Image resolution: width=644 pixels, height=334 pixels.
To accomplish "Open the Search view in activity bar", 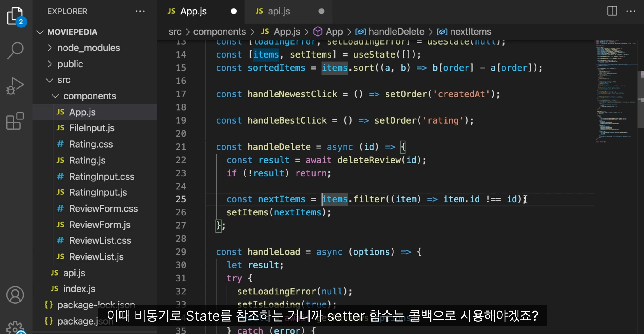I will (15, 50).
